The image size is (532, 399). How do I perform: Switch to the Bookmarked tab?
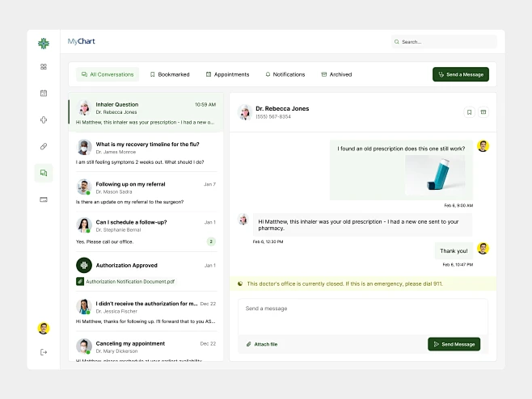[x=170, y=74]
